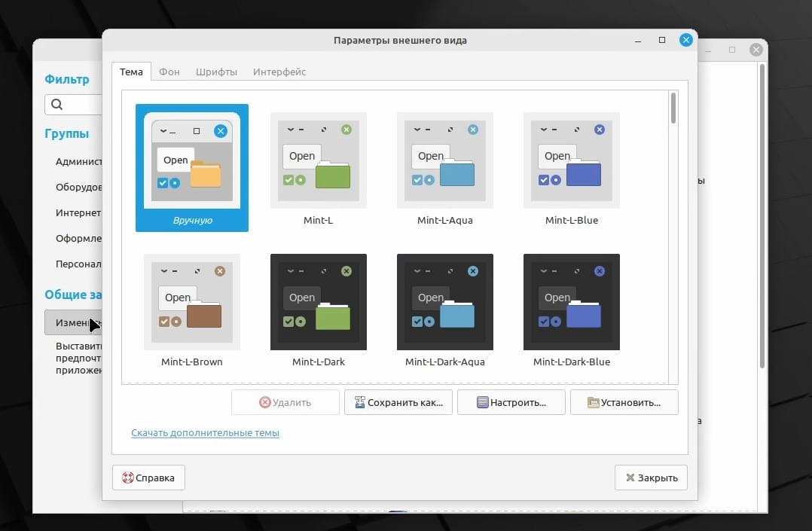812x531 pixels.
Task: Maximize the Параметры внешнего вида window
Action: coord(662,40)
